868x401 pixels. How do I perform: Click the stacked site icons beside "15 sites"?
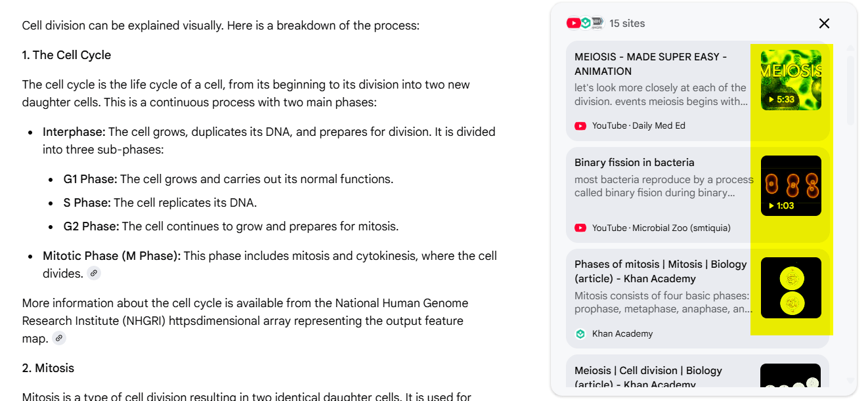[584, 23]
